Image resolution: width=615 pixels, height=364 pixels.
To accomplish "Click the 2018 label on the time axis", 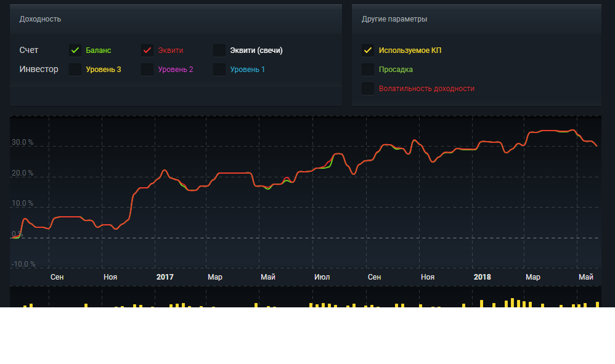I will coord(482,277).
